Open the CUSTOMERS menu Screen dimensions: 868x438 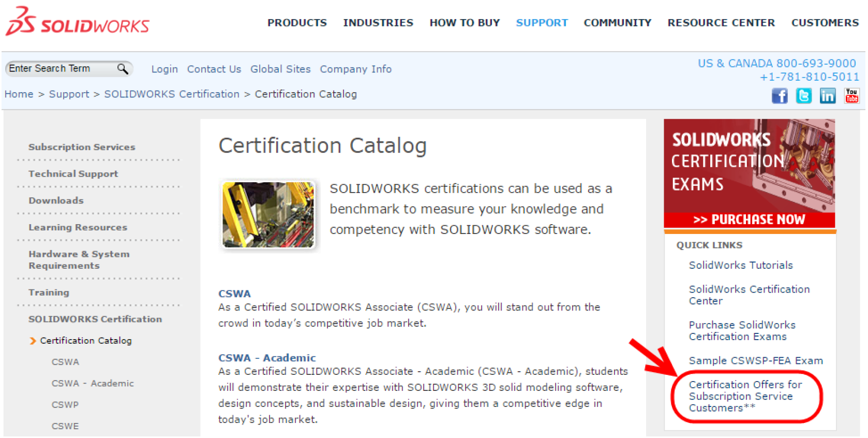point(825,23)
